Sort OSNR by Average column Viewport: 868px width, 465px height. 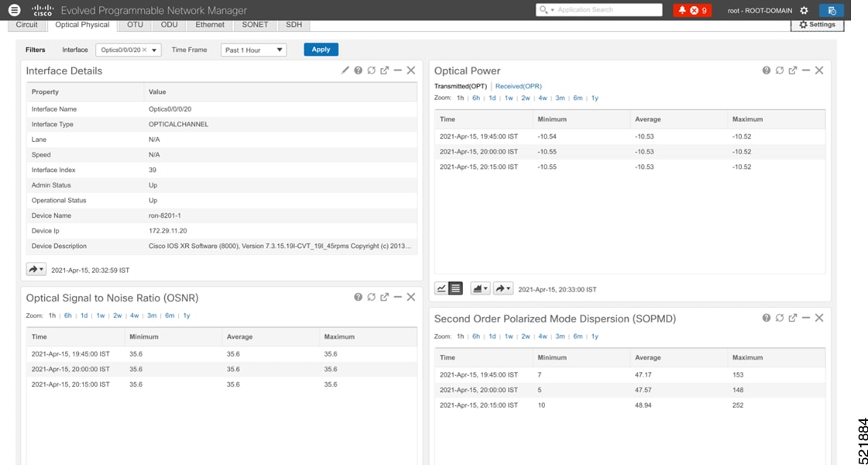(270, 336)
